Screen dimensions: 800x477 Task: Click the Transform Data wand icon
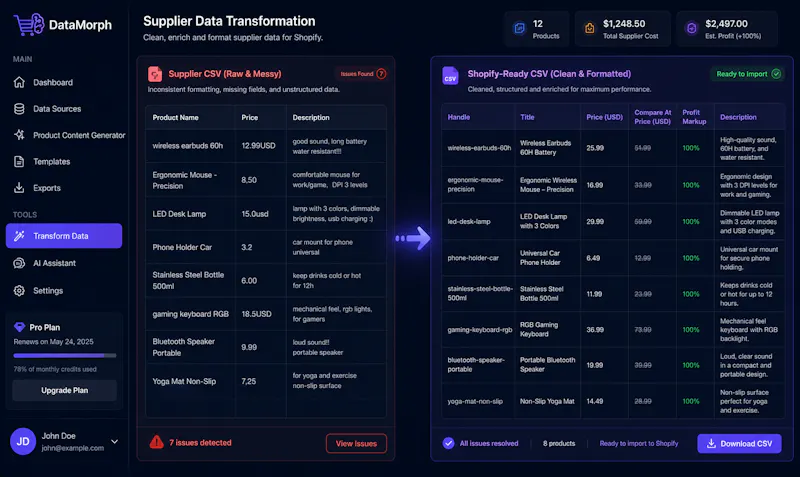coord(19,236)
